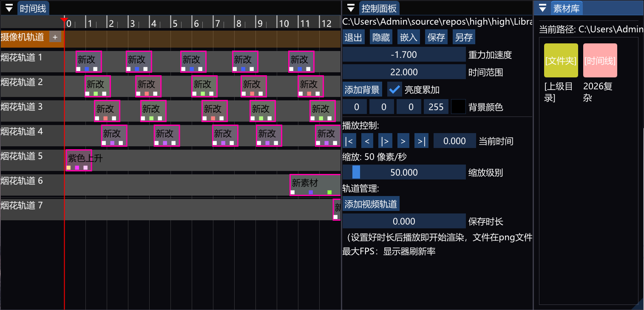Open the pink [时间线] 2026复杂 icon
This screenshot has height=310, width=644.
pyautogui.click(x=600, y=60)
